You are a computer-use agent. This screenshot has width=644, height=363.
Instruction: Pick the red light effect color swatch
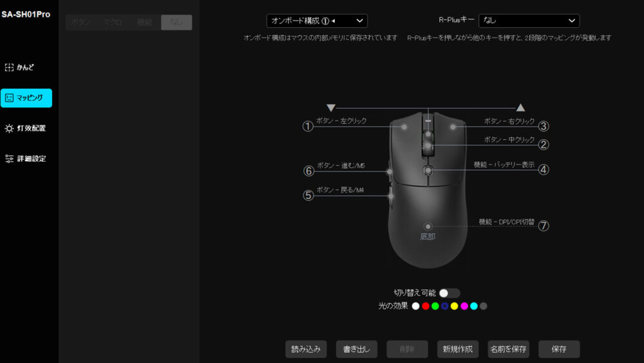point(426,306)
